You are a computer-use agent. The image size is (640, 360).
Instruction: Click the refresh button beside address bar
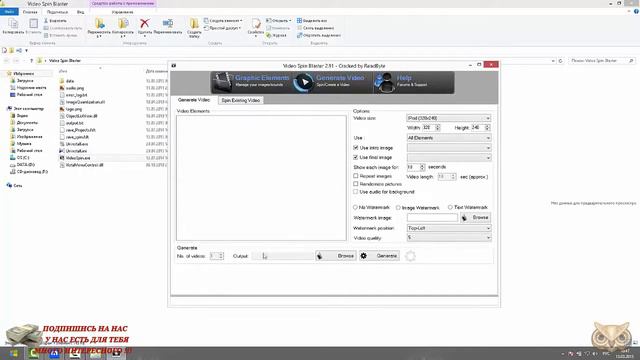pyautogui.click(x=561, y=61)
